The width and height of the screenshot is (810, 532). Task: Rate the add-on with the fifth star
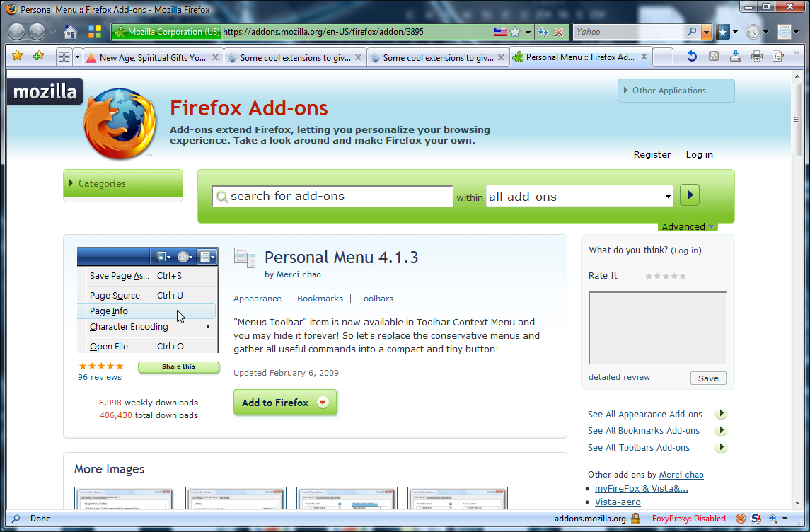coord(683,277)
